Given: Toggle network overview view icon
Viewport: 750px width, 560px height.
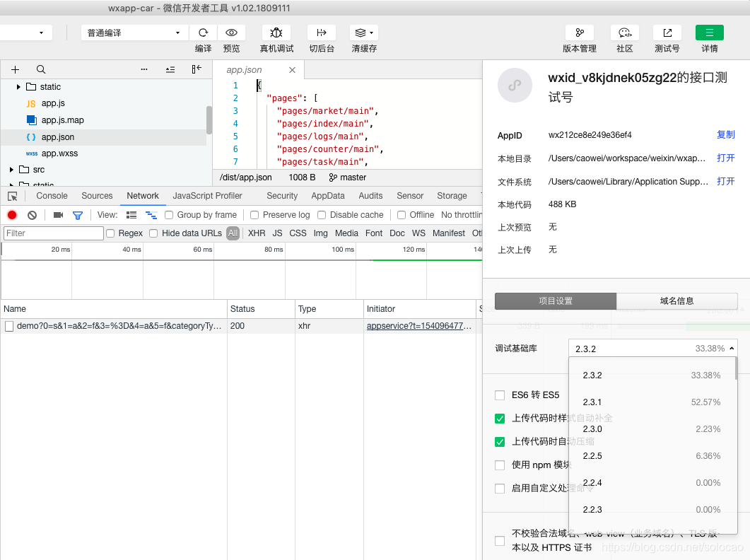Looking at the screenshot, I should tap(151, 215).
